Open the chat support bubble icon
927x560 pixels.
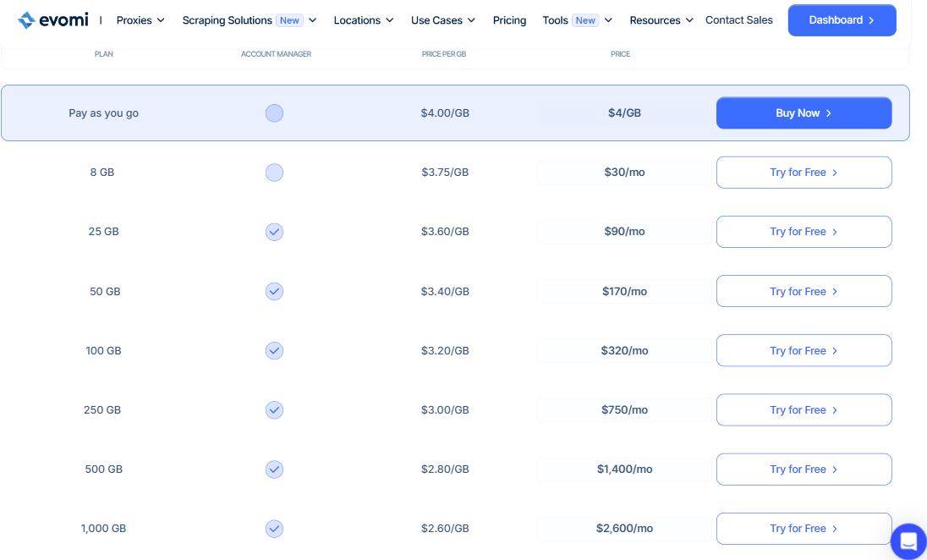pos(908,541)
